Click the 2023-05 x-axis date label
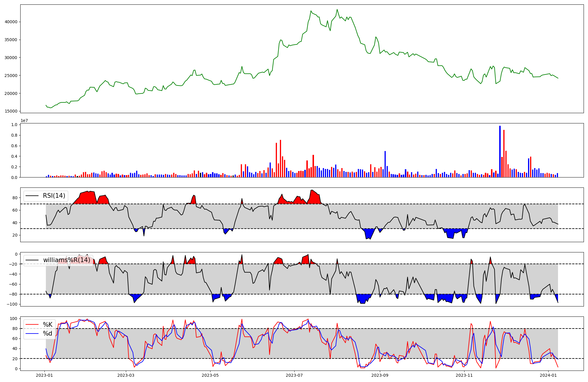The height and width of the screenshot is (382, 588). pos(211,375)
